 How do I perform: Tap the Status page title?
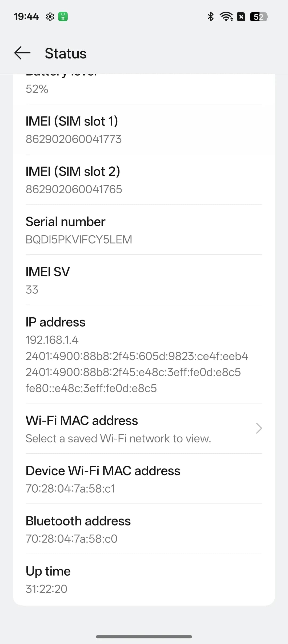point(66,53)
